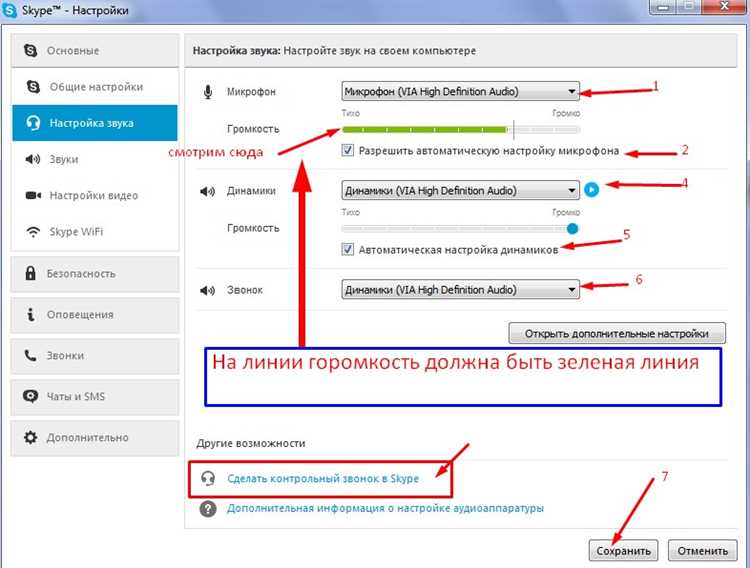Click the question mark help icon
This screenshot has width=750, height=568.
pos(208,509)
